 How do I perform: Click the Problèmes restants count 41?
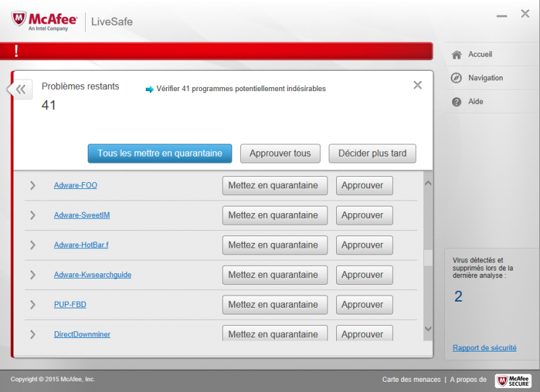point(49,105)
